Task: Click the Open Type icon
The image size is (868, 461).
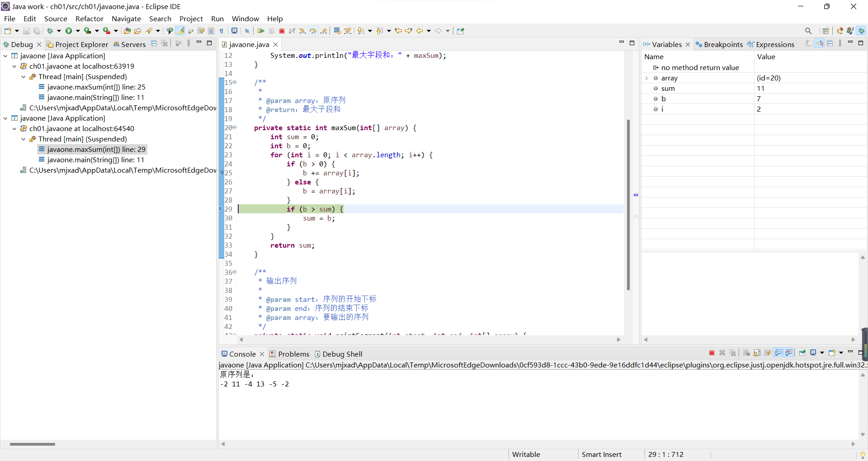Action: click(127, 31)
